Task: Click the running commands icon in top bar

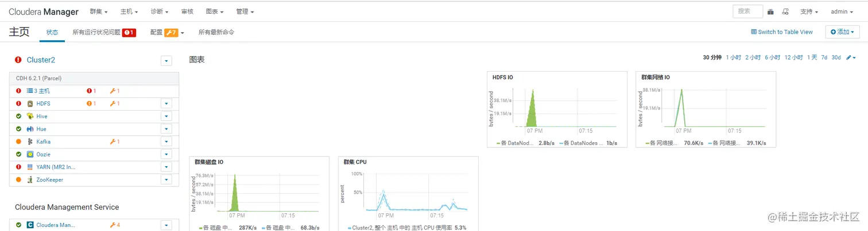Action: click(x=785, y=11)
